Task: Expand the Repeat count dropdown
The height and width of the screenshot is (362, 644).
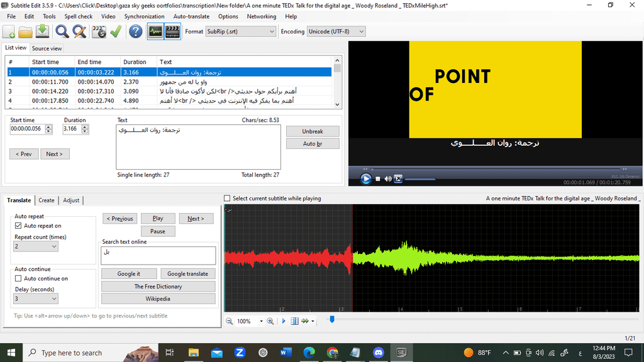Action: coord(36,246)
